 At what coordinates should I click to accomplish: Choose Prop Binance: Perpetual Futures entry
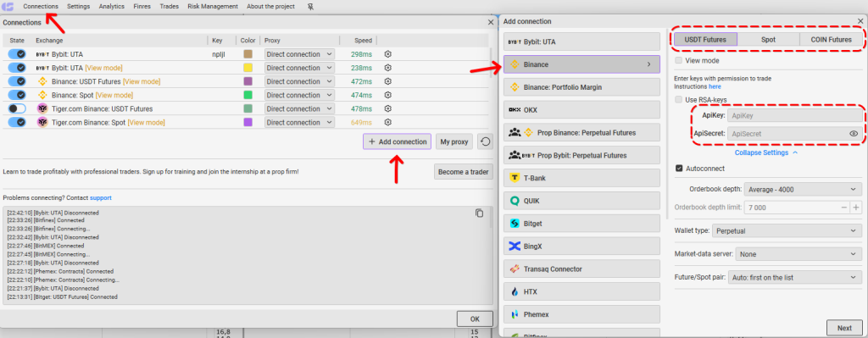(x=581, y=133)
